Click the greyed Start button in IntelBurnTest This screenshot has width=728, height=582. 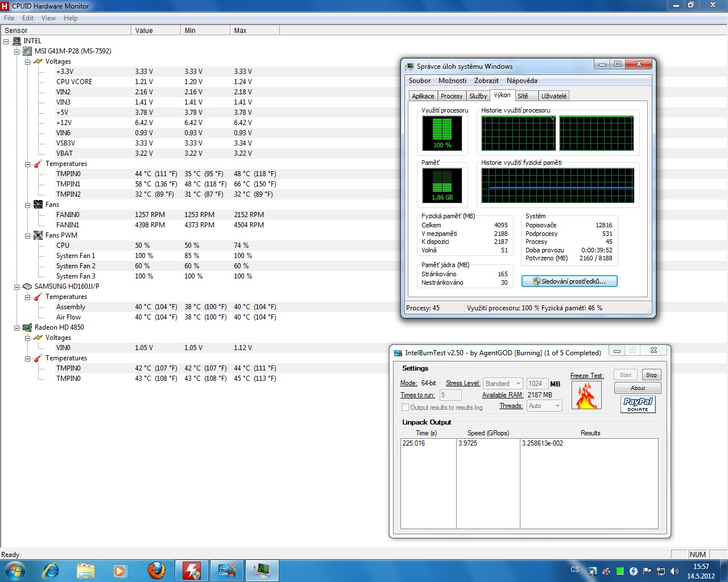(x=626, y=375)
